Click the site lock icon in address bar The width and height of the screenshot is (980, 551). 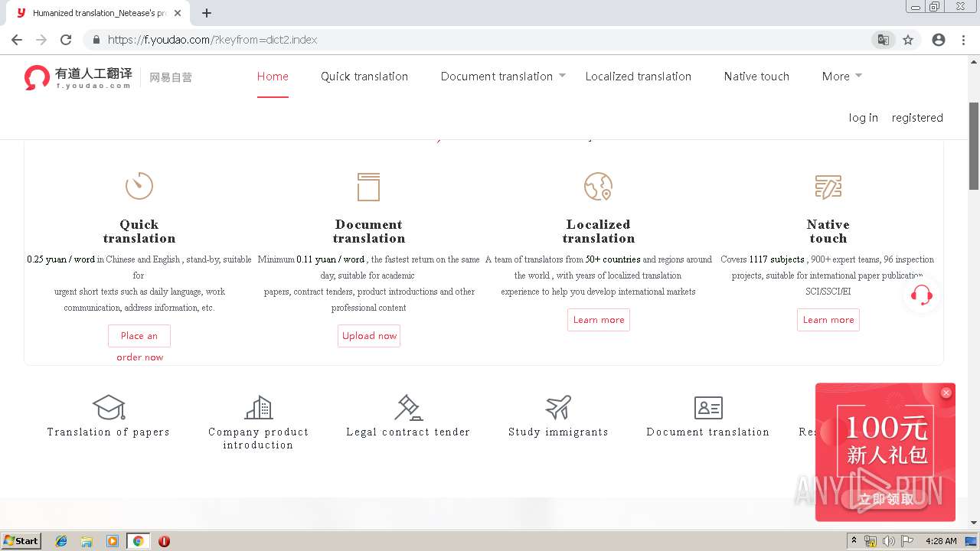(96, 40)
